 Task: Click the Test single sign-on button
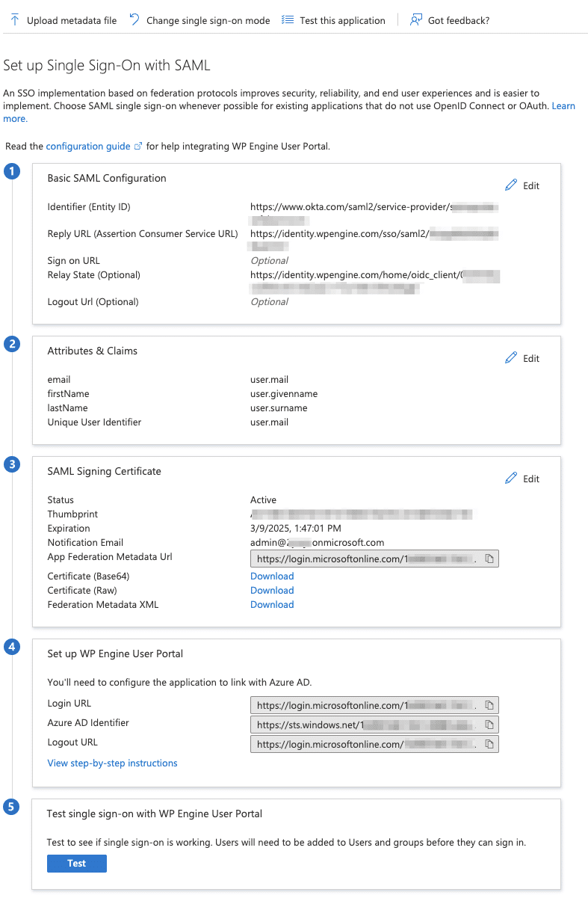[x=76, y=863]
